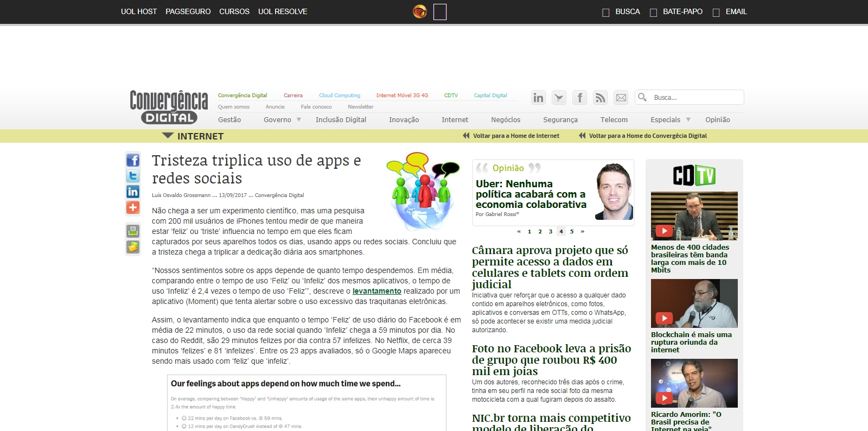Click Voltar para a Home de Internet
Viewport: 868px width, 431px height.
[516, 136]
